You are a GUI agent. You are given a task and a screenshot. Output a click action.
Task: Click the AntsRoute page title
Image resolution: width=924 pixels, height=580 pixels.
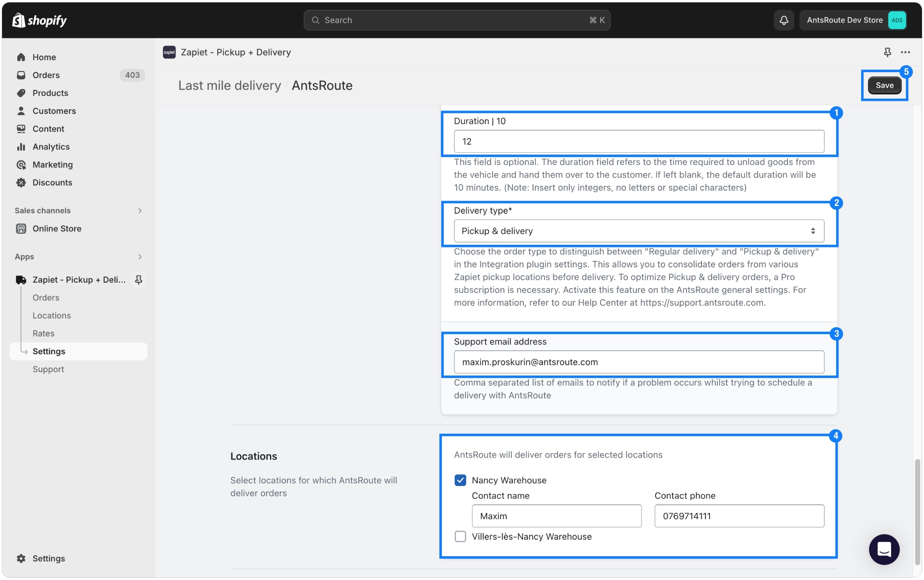322,85
